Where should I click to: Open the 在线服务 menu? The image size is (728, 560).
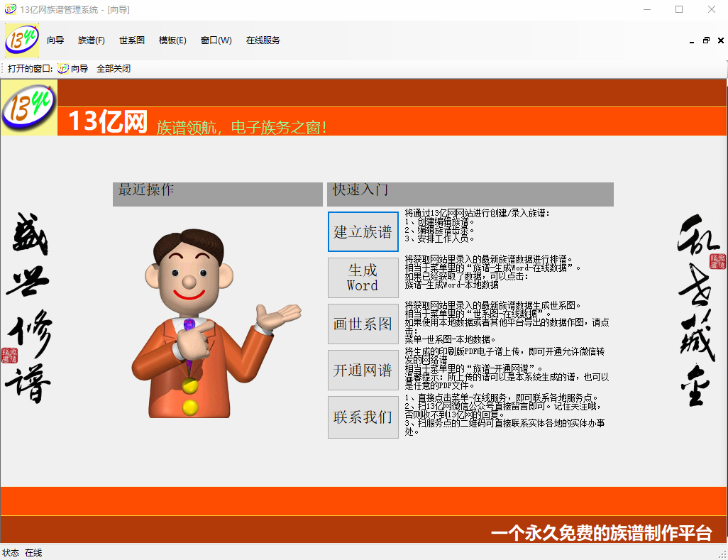tap(263, 40)
